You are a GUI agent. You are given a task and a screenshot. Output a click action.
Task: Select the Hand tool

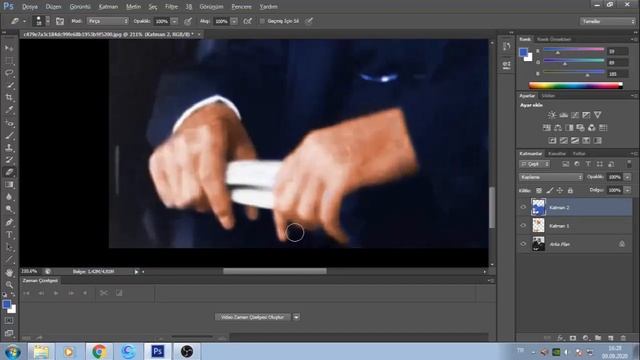[x=9, y=273]
